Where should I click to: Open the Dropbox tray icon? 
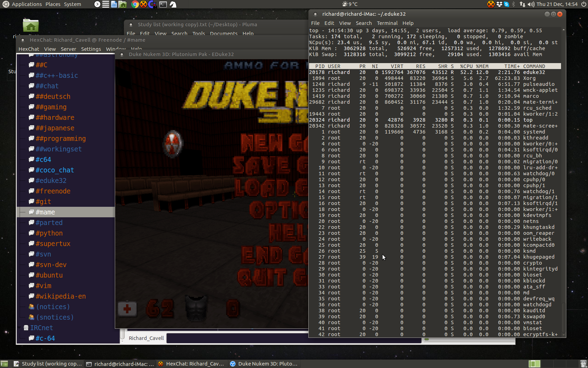point(499,4)
